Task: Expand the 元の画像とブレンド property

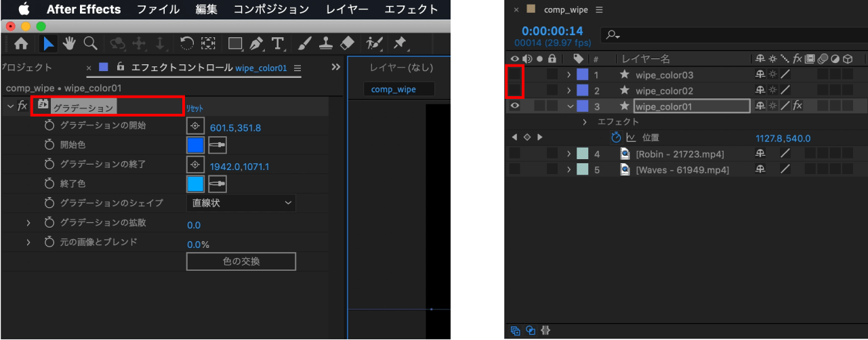Action: pos(28,242)
